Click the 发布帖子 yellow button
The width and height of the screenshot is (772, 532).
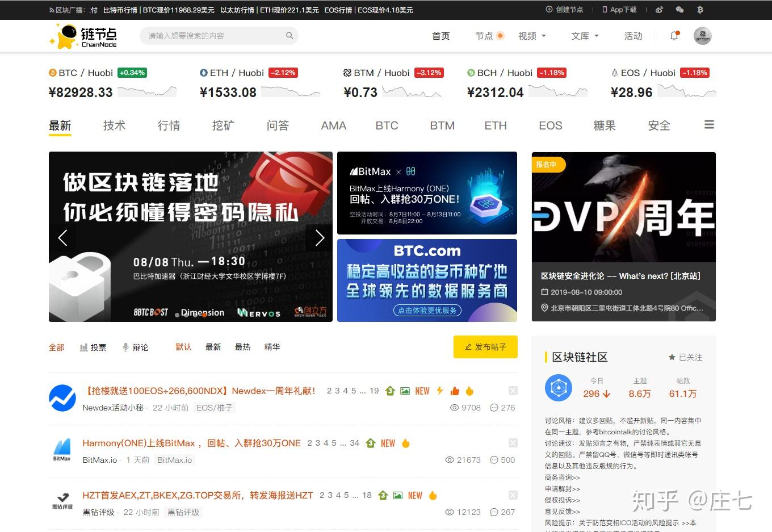coord(485,347)
